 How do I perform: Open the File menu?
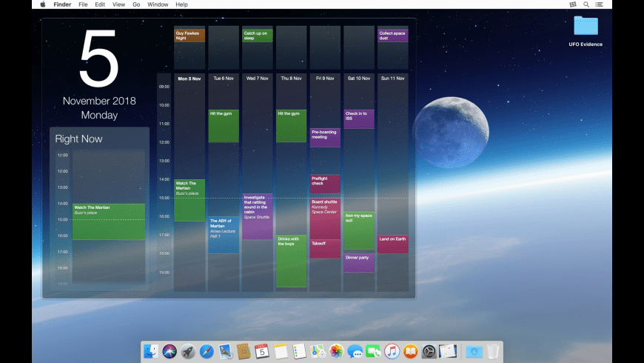pyautogui.click(x=83, y=4)
